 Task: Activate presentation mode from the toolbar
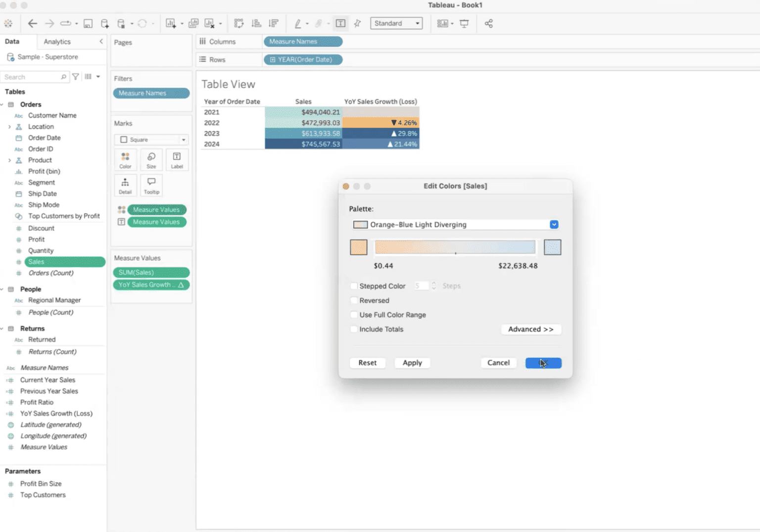coord(464,23)
